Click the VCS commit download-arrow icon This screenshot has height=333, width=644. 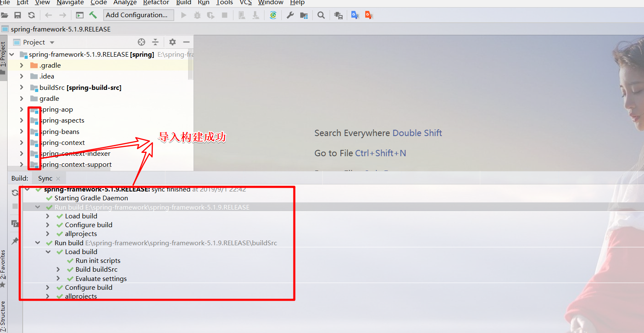tap(255, 15)
